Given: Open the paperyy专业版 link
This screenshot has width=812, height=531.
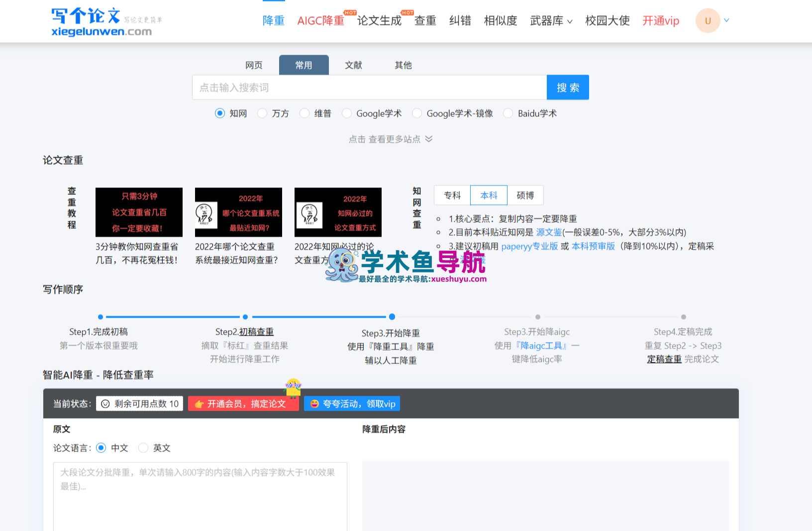Looking at the screenshot, I should (529, 246).
